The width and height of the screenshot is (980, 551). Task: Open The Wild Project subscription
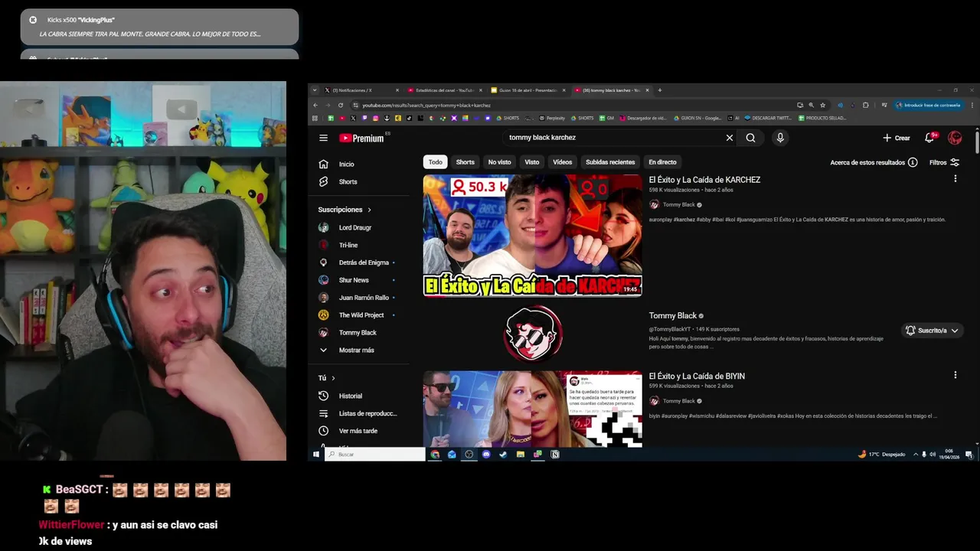coord(360,315)
